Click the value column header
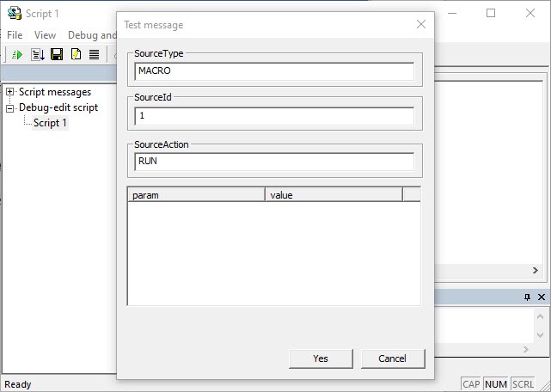 tap(334, 195)
